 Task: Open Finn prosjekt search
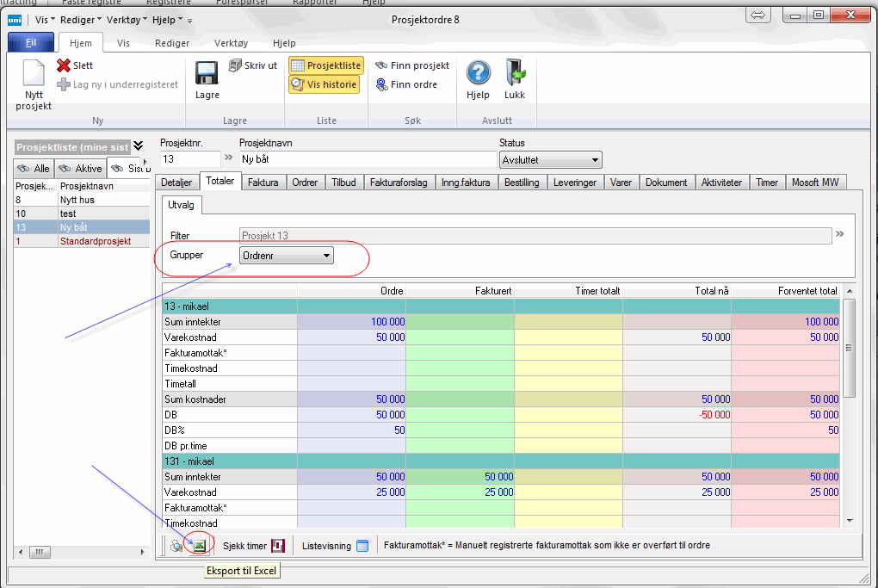point(412,65)
